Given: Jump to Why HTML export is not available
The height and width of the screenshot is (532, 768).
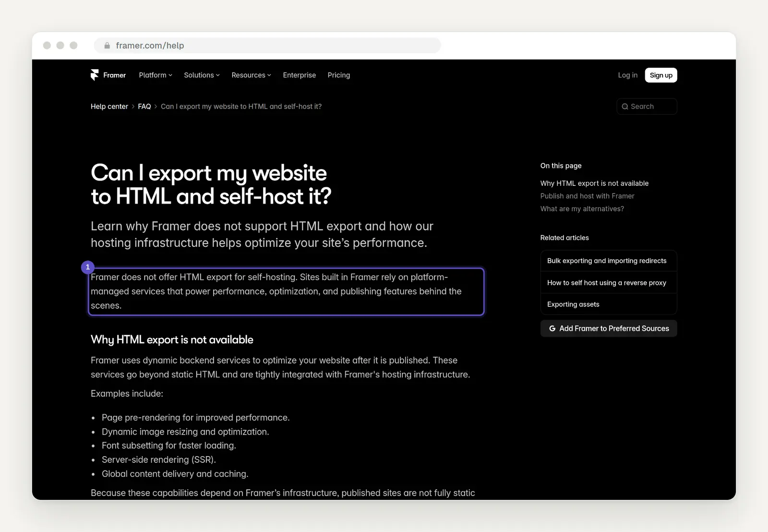Looking at the screenshot, I should tap(594, 183).
